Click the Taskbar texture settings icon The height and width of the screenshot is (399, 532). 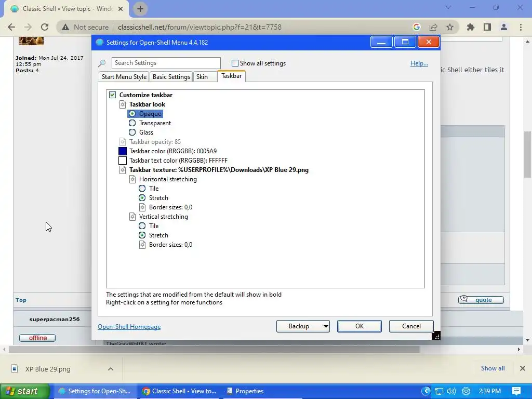[x=123, y=170]
